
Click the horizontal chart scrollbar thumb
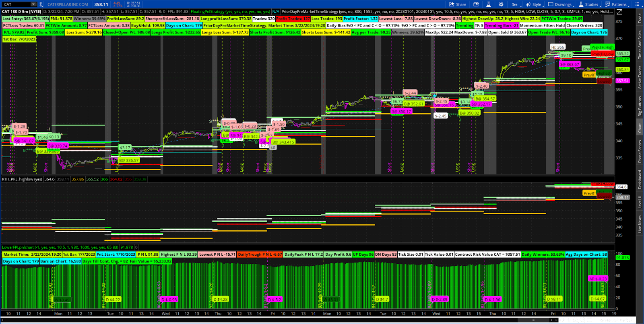(534, 320)
